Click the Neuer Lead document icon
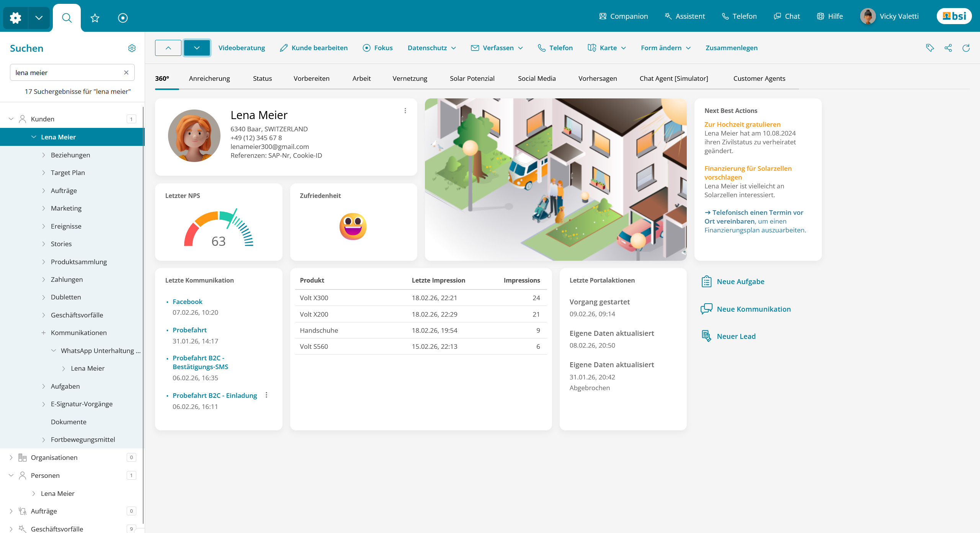The image size is (980, 533). click(707, 336)
